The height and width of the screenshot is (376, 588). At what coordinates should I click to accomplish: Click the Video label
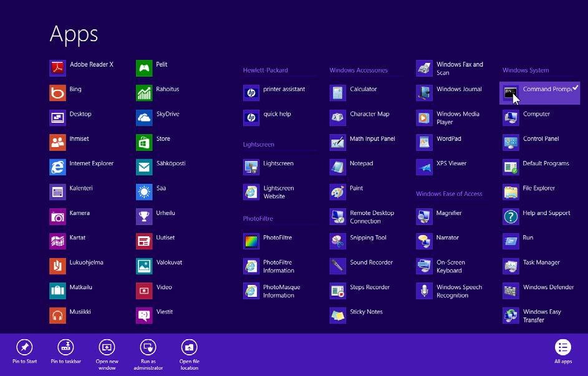[x=164, y=287]
